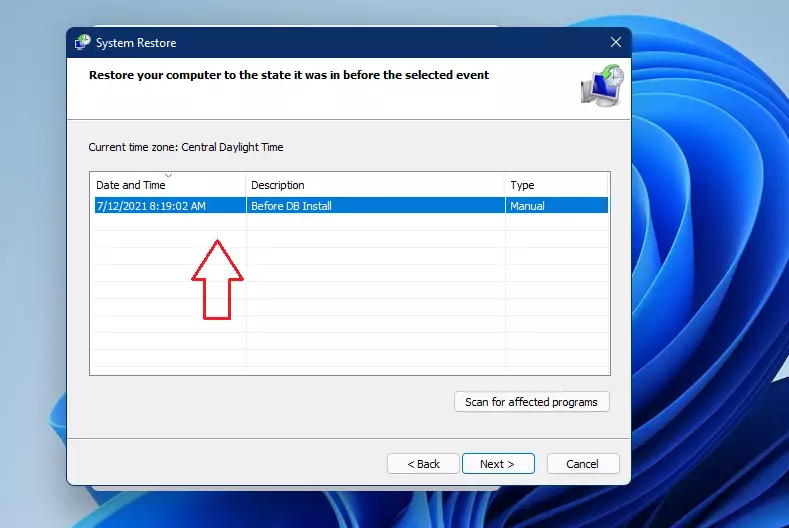Click Scan for affected programs
The image size is (789, 528).
531,402
